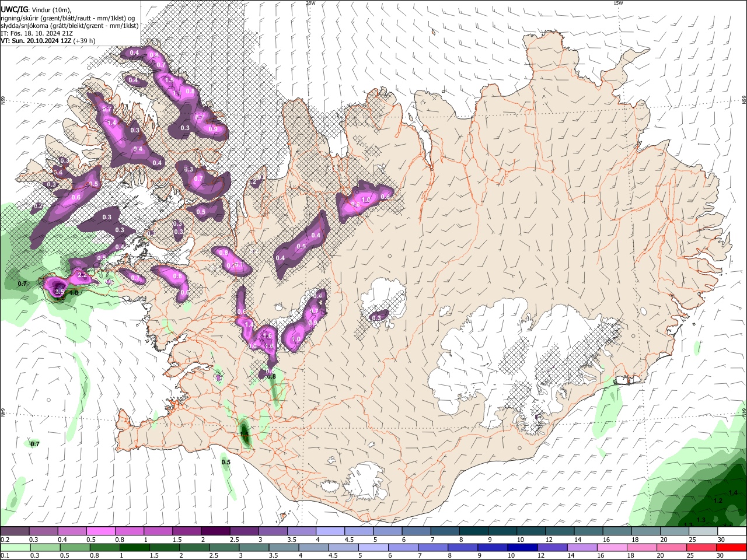Viewport: 747px width, 560px height.
Task: Click the '1.2' value in southeast rain area
Action: (x=718, y=501)
